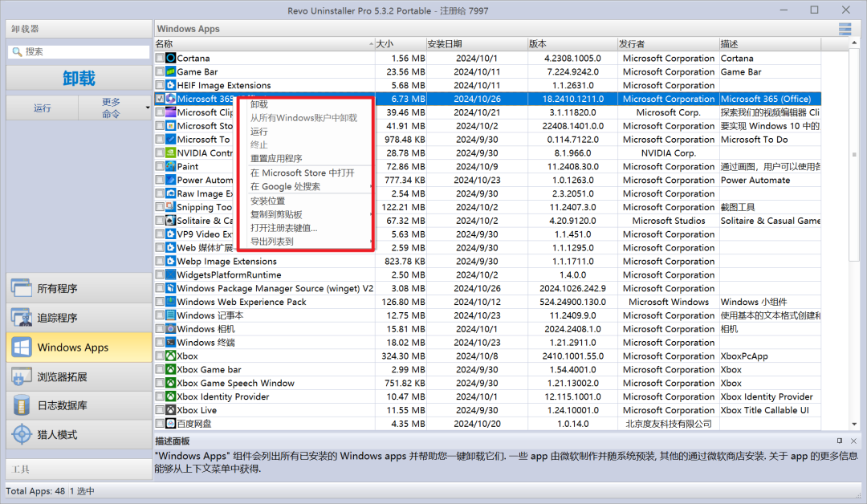Check the Cortana checkbox
This screenshot has width=867, height=504.
[x=160, y=58]
